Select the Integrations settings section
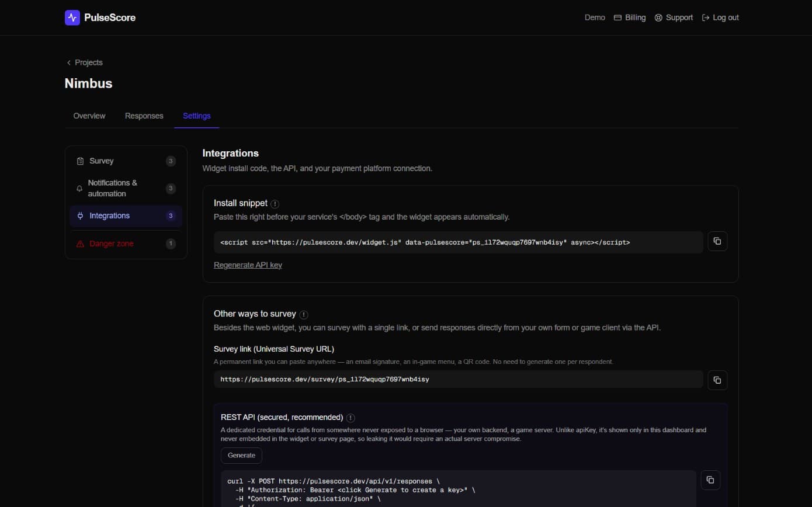Image resolution: width=812 pixels, height=507 pixels. point(126,216)
